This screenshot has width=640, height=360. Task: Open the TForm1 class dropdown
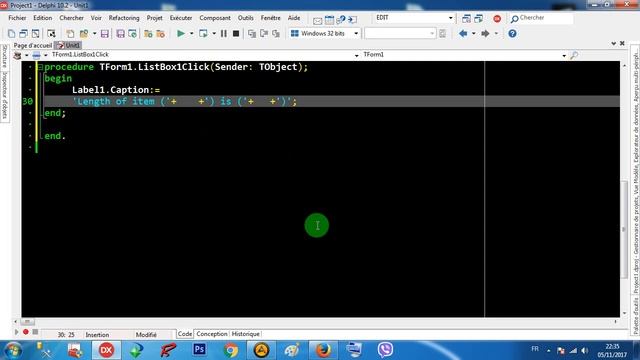point(564,55)
